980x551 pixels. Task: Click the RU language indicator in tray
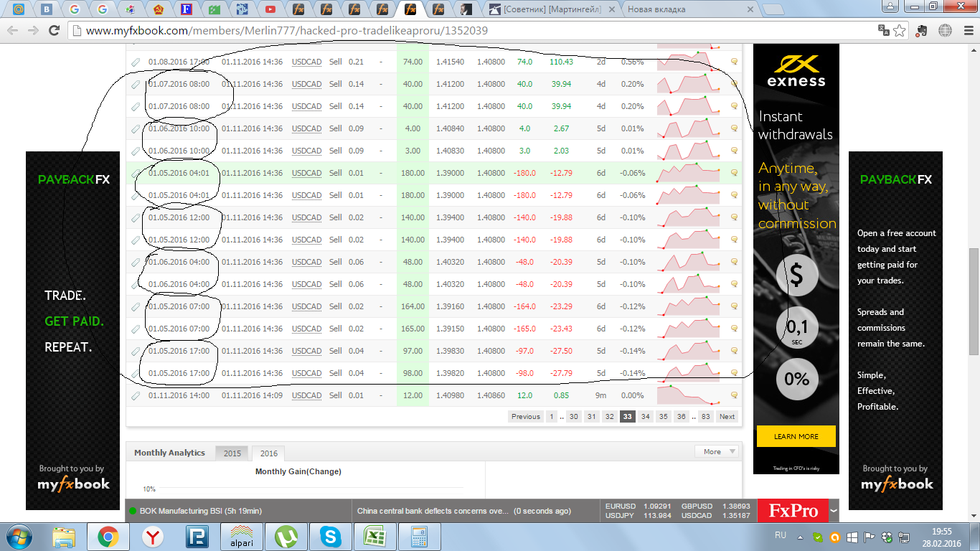[781, 535]
